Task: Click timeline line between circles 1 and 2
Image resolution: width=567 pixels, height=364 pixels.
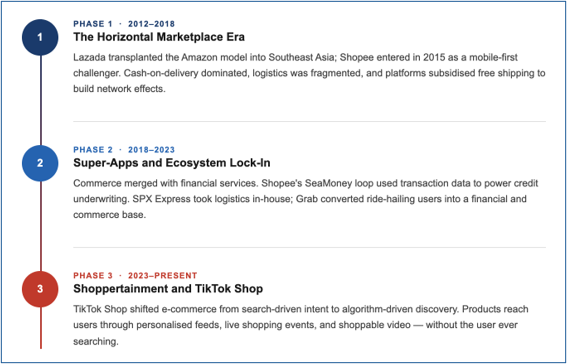Action: point(40,100)
